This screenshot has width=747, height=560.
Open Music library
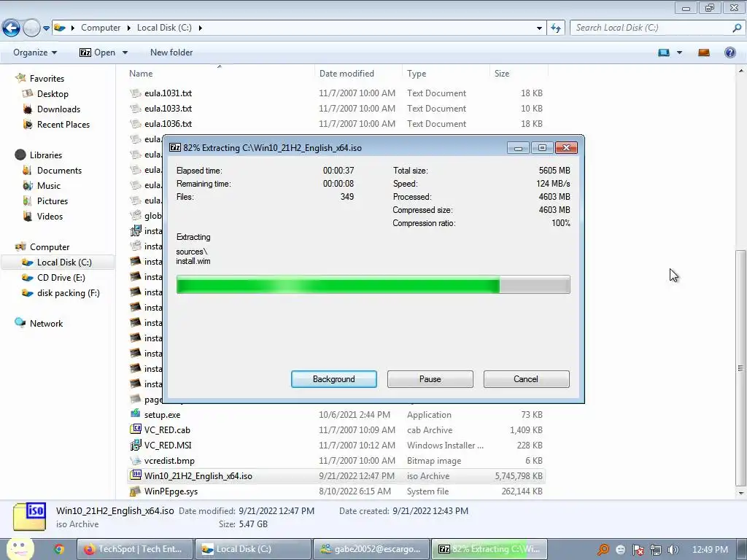[49, 186]
